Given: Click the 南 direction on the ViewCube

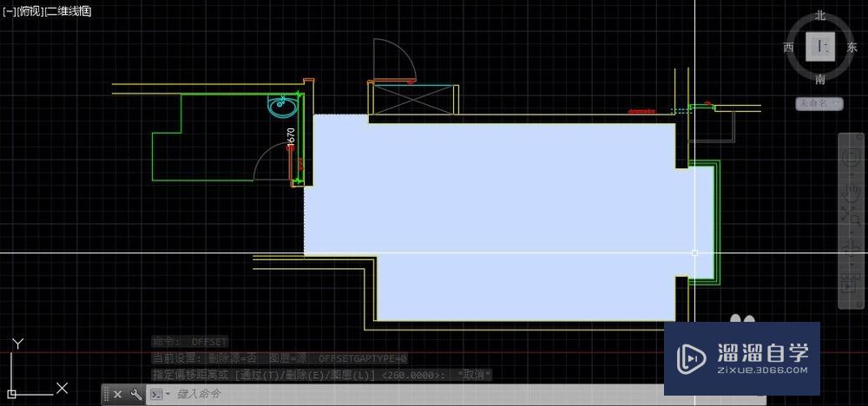Looking at the screenshot, I should (820, 80).
